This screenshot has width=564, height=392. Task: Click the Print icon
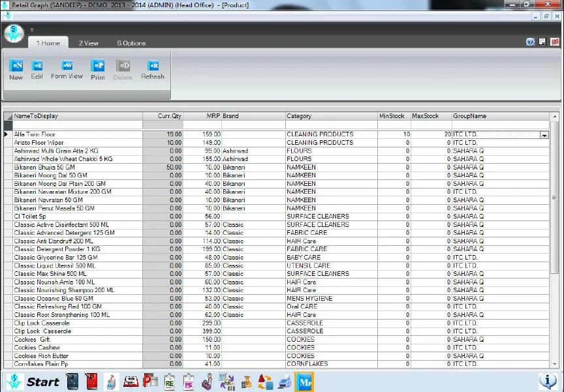[98, 70]
